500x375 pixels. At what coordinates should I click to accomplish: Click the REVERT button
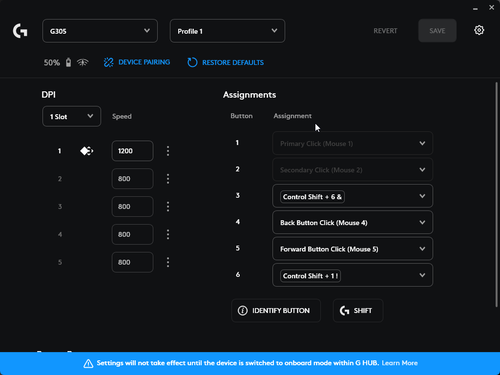pos(385,31)
